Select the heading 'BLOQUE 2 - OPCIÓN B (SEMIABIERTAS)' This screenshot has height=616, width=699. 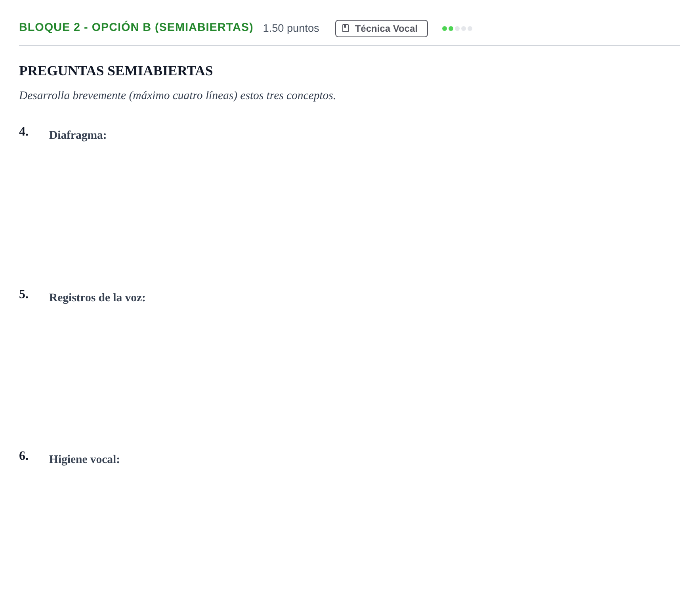[x=136, y=27]
